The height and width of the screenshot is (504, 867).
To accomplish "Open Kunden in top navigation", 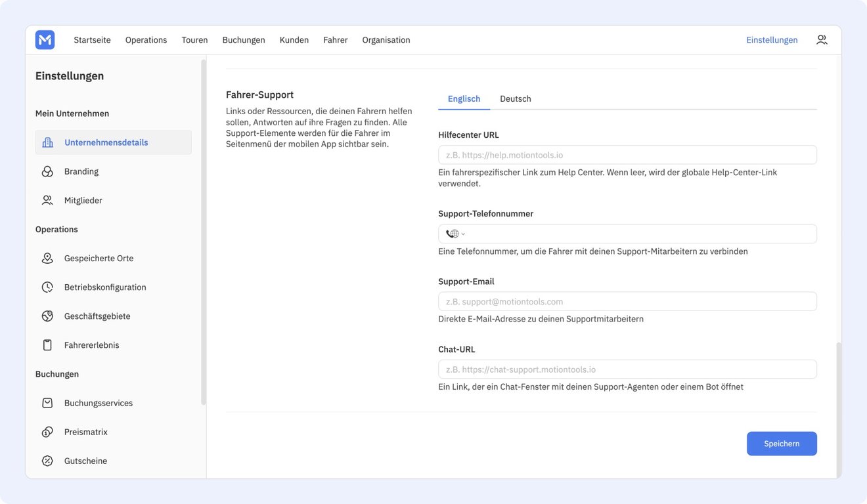I will (x=294, y=40).
